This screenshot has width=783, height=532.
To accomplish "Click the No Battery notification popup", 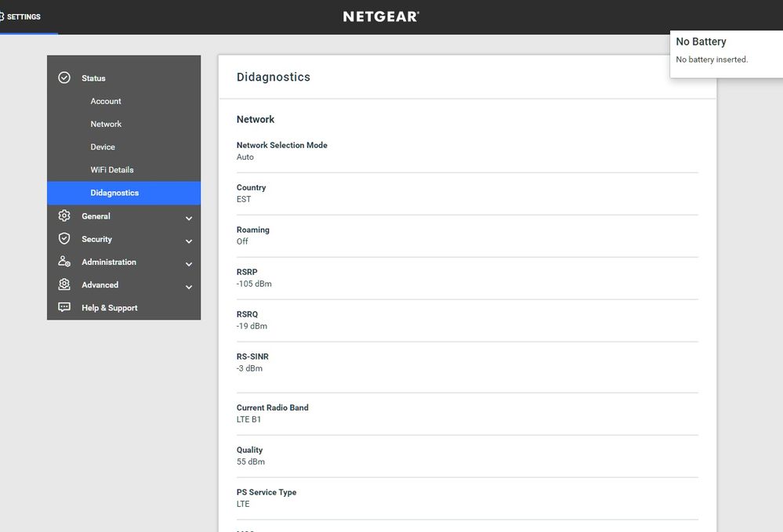I will click(x=726, y=51).
